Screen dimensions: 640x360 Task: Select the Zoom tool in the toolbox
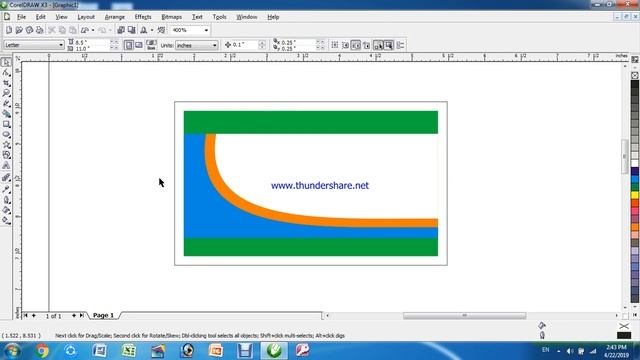6,93
